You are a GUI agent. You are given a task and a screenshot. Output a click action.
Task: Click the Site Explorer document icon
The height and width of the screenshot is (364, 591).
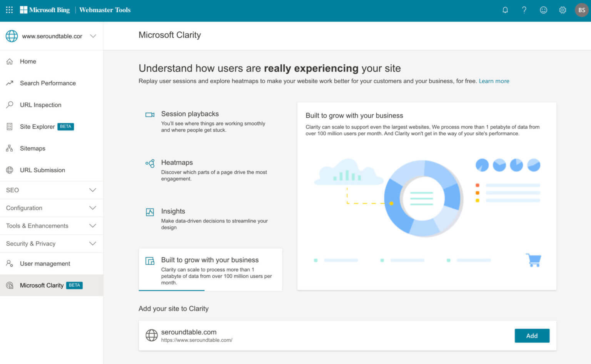[10, 127]
